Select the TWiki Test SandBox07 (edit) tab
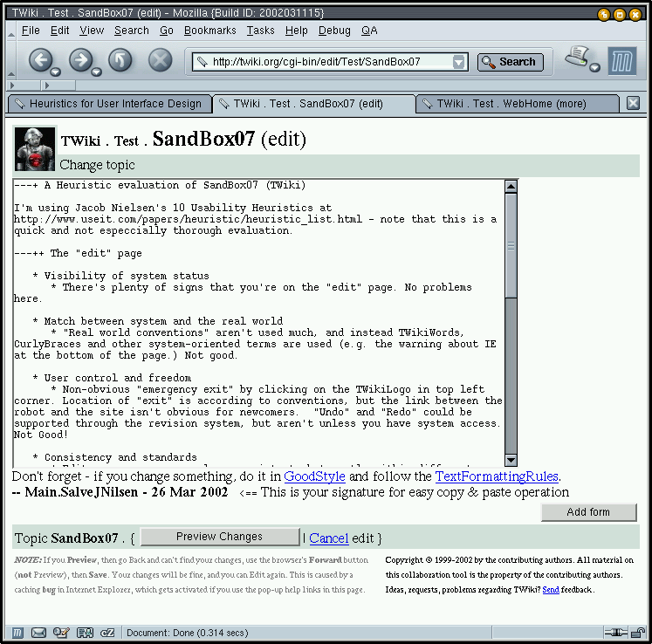Image resolution: width=652 pixels, height=644 pixels. tap(314, 104)
